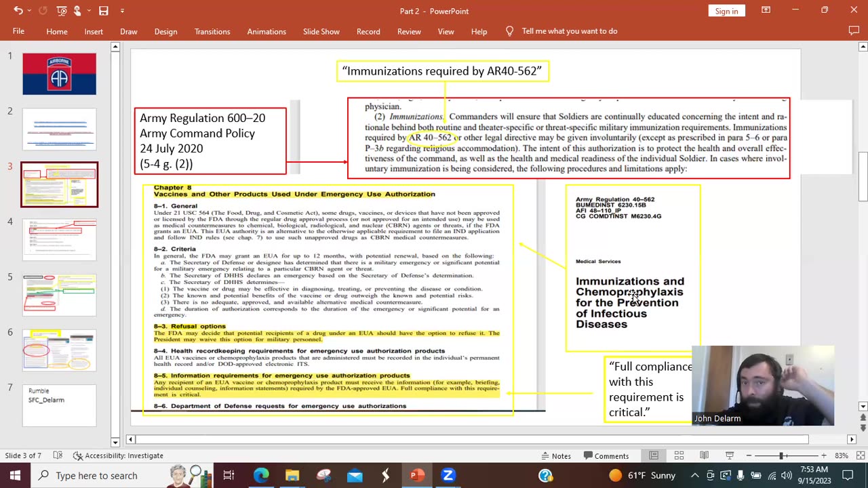Click 'Slide 3 of 7' status text
The width and height of the screenshot is (868, 488).
23,455
